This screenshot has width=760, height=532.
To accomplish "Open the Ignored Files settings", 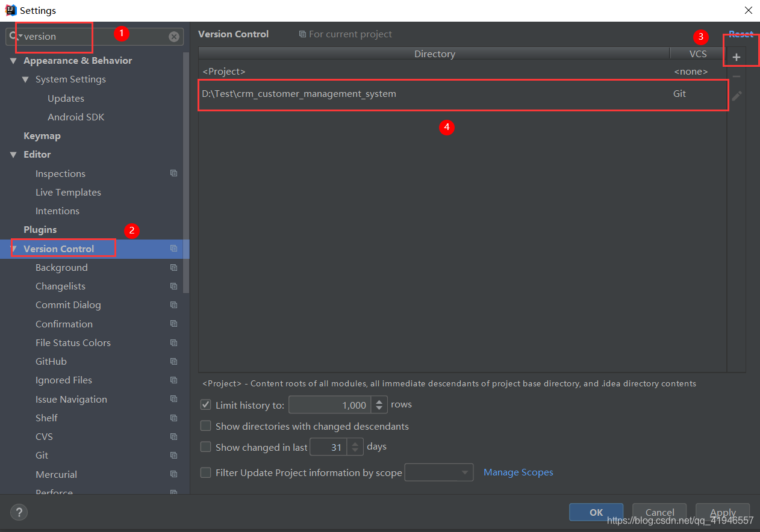I will click(64, 380).
